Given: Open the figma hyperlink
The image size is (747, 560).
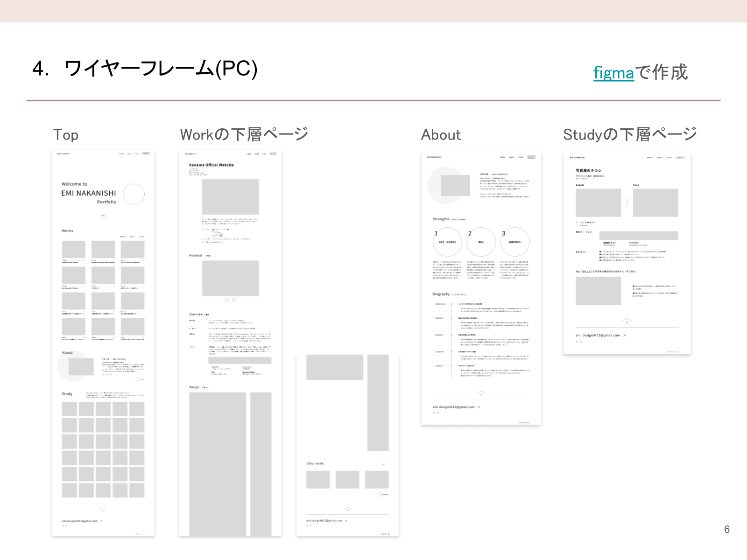Looking at the screenshot, I should click(x=613, y=73).
